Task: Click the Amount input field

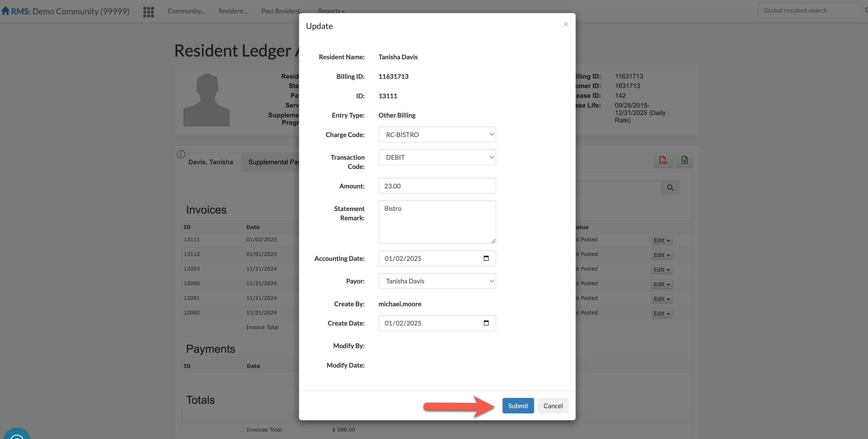Action: 437,186
